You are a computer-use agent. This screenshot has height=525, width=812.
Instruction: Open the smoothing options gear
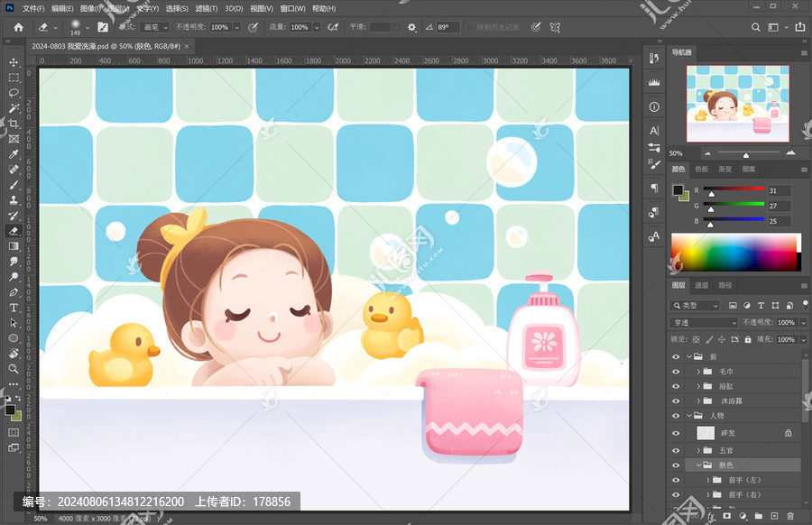(x=411, y=27)
